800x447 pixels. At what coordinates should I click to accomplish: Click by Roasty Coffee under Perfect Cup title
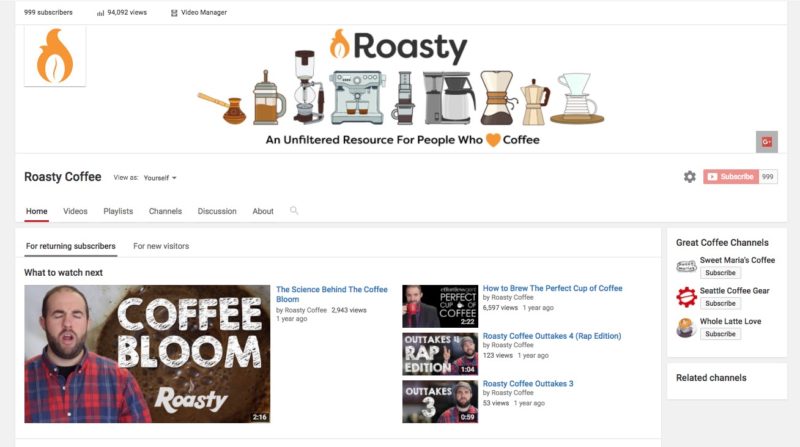508,297
